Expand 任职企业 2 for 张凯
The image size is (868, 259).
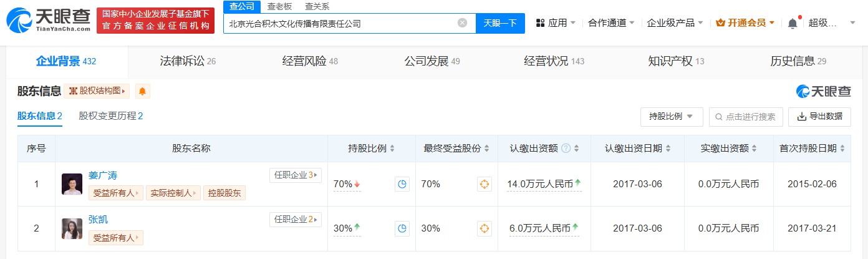295,220
